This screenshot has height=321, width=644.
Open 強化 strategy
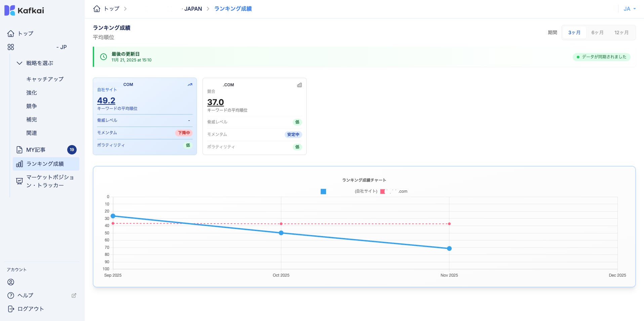pos(32,93)
